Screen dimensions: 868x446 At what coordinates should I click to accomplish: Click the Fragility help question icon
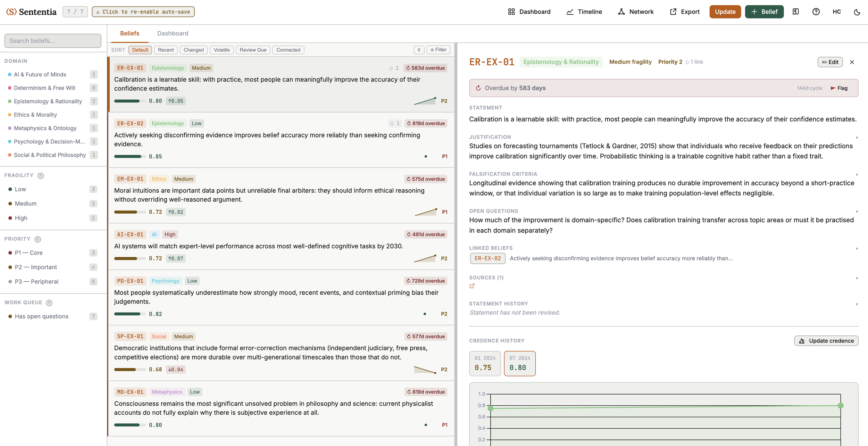(41, 175)
